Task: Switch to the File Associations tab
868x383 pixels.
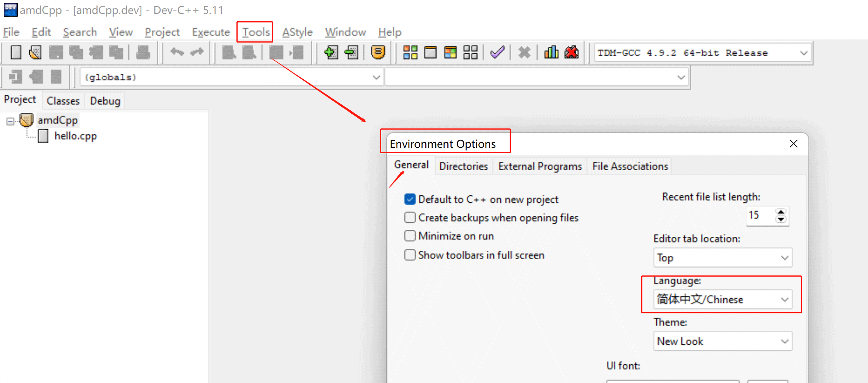Action: [630, 166]
